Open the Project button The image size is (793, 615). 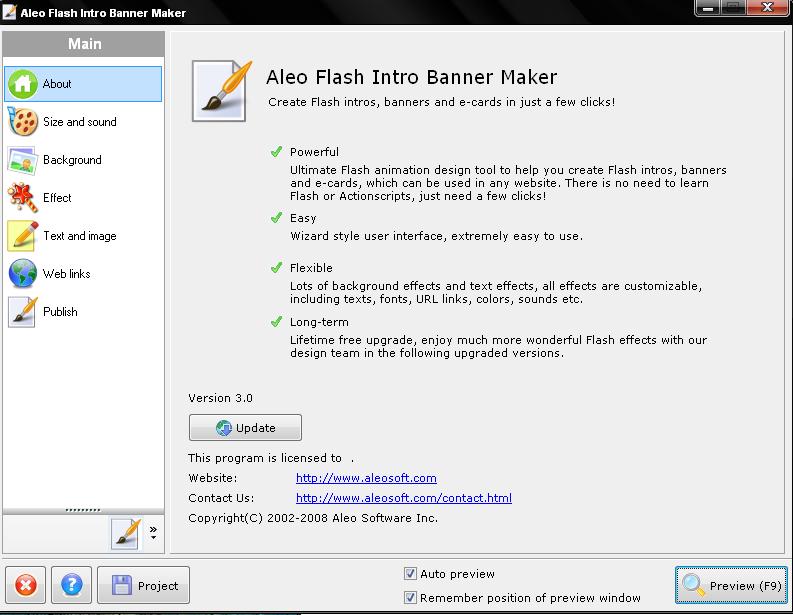pos(143,585)
